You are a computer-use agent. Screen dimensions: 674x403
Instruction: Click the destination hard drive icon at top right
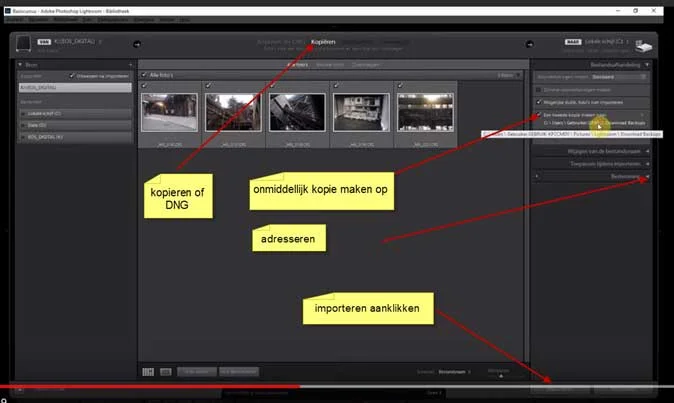click(643, 46)
